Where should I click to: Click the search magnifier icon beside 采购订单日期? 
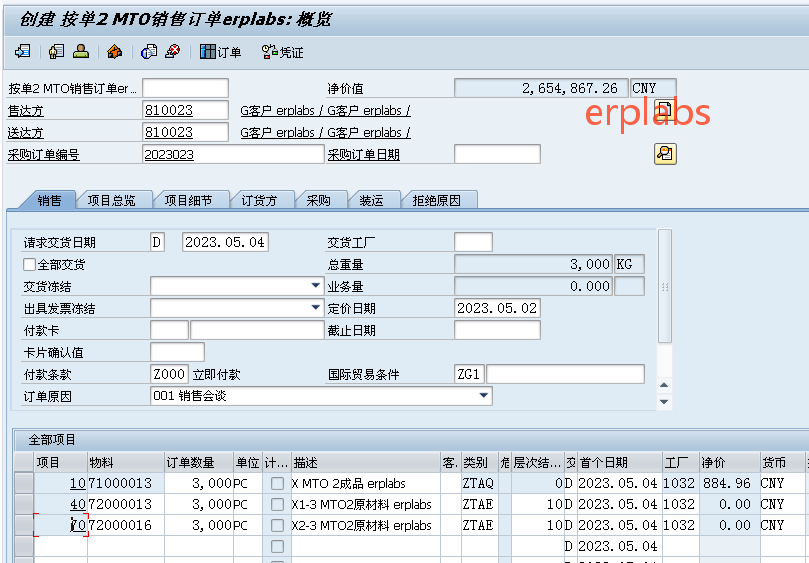(x=665, y=154)
